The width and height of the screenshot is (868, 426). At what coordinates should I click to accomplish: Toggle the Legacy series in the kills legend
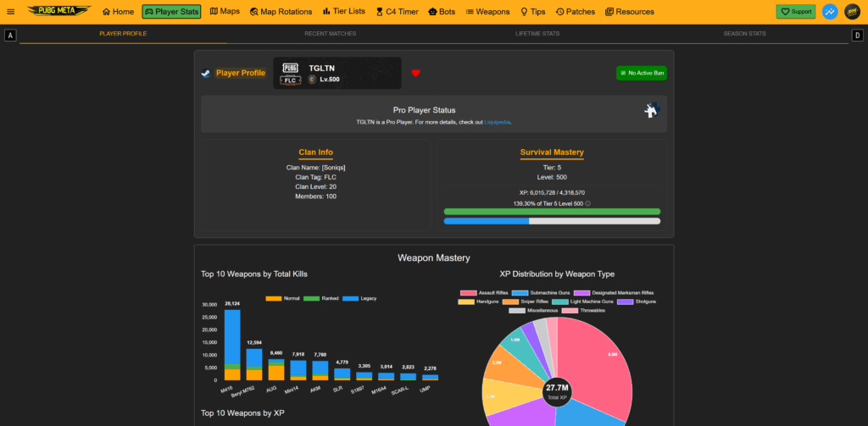[x=359, y=298]
